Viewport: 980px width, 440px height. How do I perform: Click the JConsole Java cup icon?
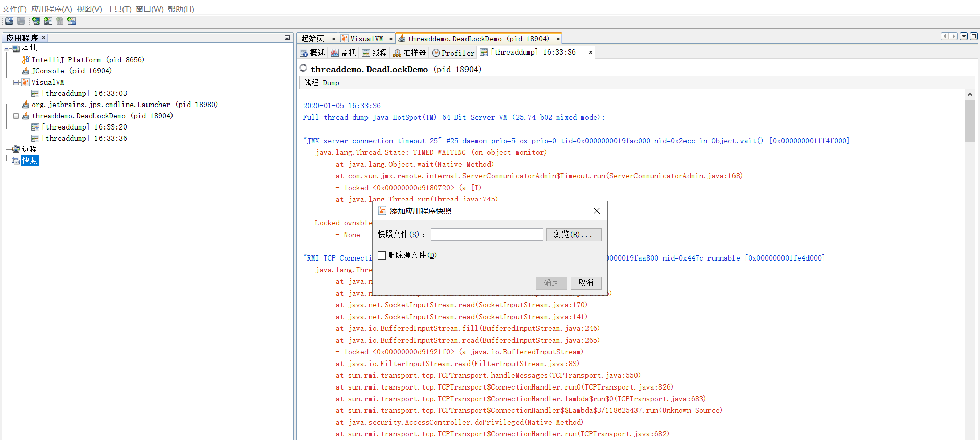(x=26, y=71)
